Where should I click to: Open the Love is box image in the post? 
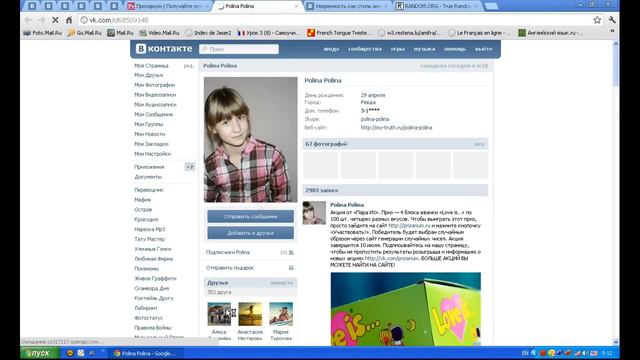[x=406, y=309]
